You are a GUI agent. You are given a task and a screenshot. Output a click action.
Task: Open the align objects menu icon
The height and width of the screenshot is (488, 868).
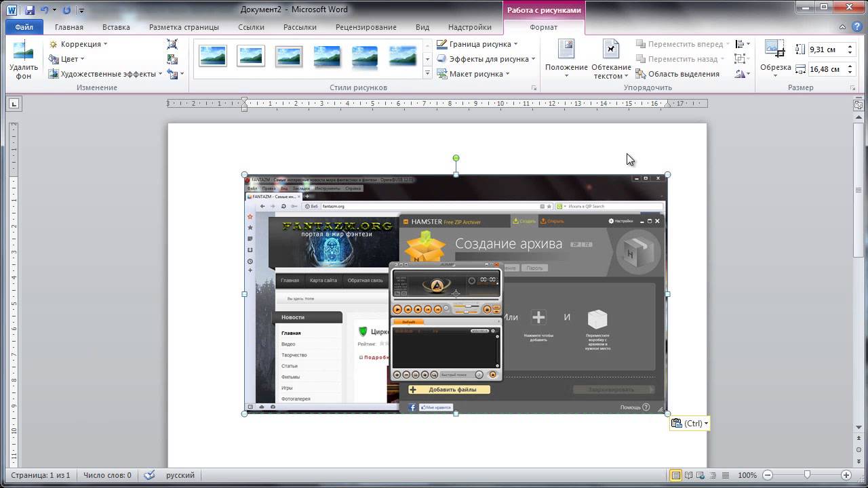743,44
